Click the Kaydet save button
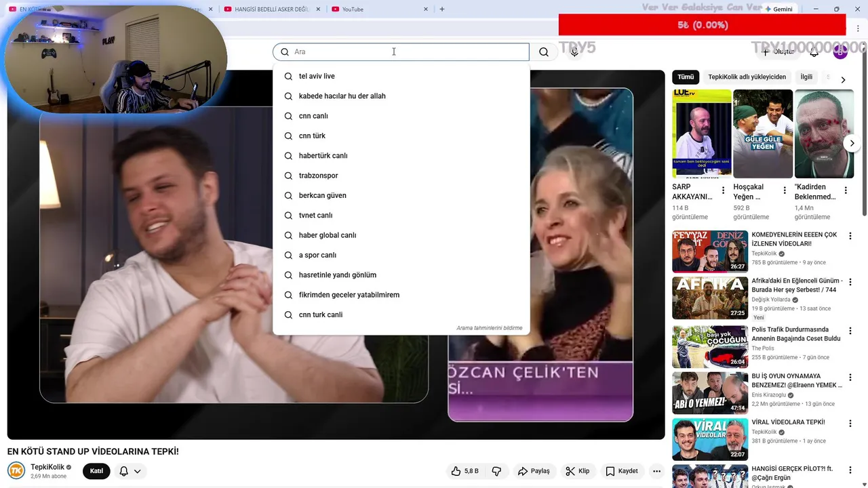This screenshot has height=488, width=868. (621, 471)
